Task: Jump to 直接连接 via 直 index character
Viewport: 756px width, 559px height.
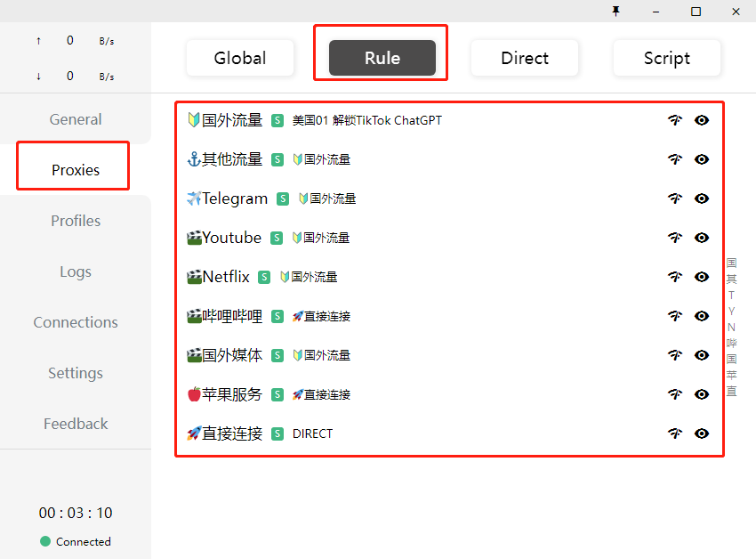Action: (x=731, y=391)
